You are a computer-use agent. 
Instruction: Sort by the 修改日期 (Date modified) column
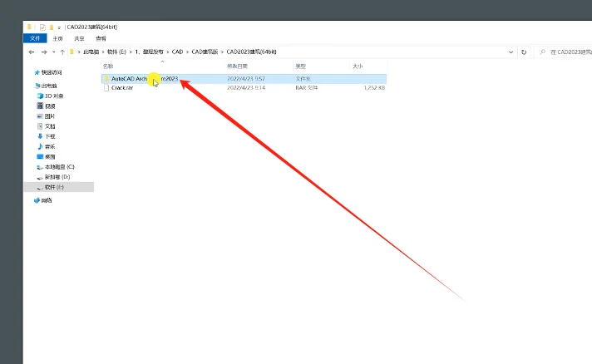pos(238,66)
